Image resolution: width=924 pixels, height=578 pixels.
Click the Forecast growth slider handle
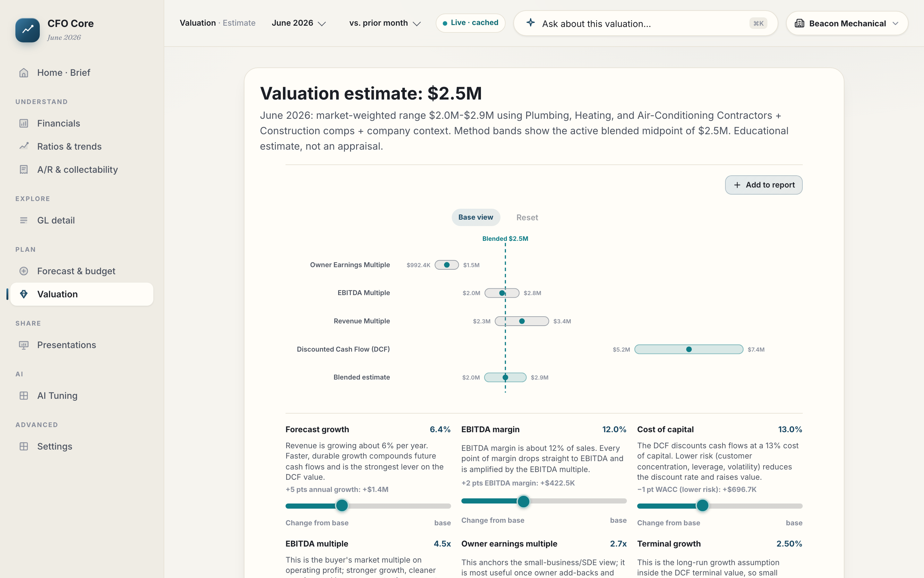tap(342, 505)
